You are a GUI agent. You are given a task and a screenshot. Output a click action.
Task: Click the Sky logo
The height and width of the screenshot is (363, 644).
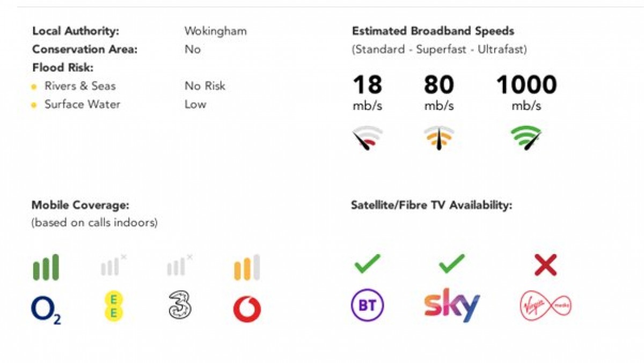click(452, 305)
